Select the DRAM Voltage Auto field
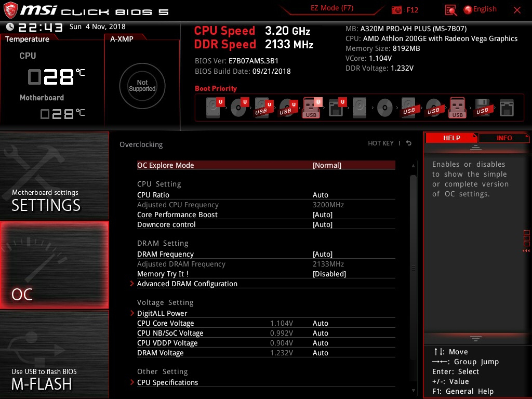The height and width of the screenshot is (399, 532). [x=320, y=353]
